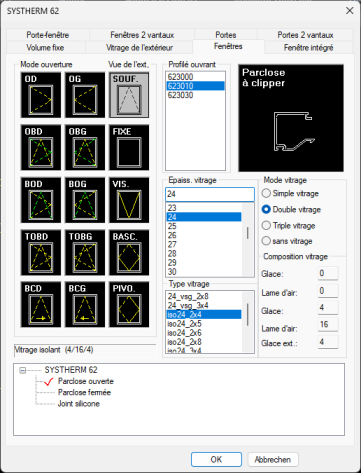The width and height of the screenshot is (361, 473).
Task: Open the Fenêtres 2 vantaux tab
Action: (142, 35)
